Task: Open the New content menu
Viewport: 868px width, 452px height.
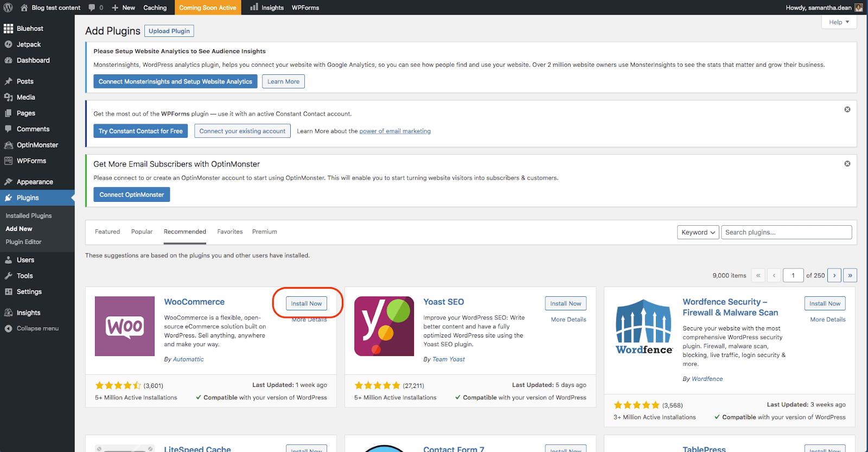Action: (x=124, y=8)
